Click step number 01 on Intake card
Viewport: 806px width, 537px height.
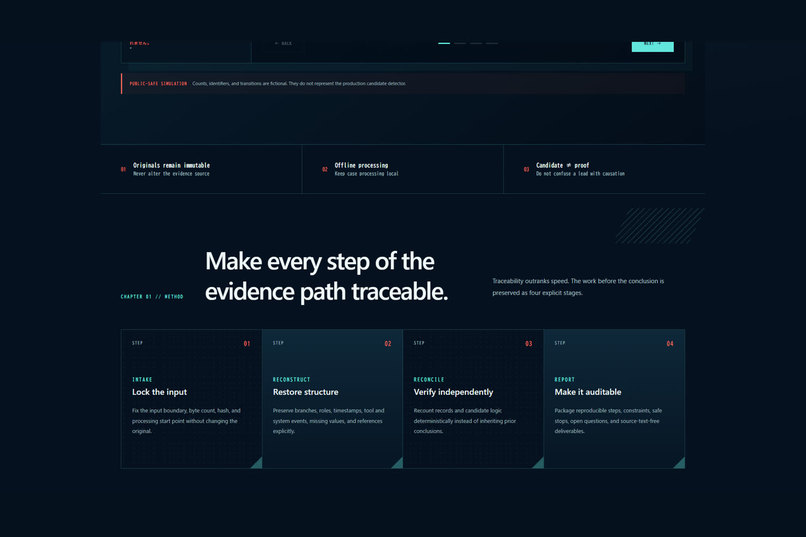click(x=247, y=343)
